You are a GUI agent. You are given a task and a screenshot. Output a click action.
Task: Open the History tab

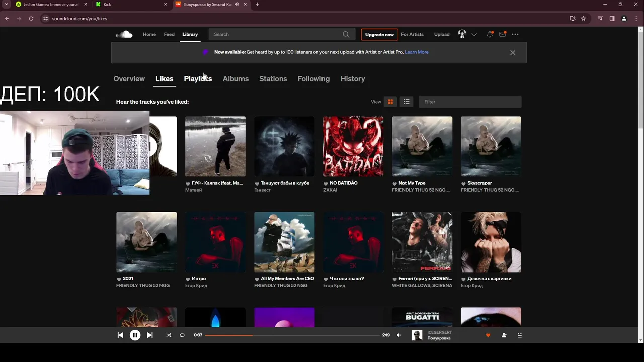[353, 79]
